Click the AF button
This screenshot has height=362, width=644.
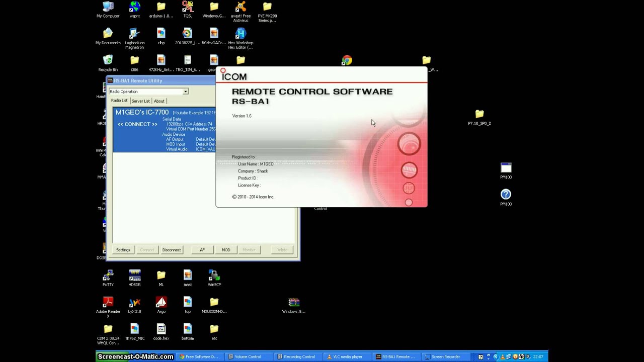[x=202, y=250]
